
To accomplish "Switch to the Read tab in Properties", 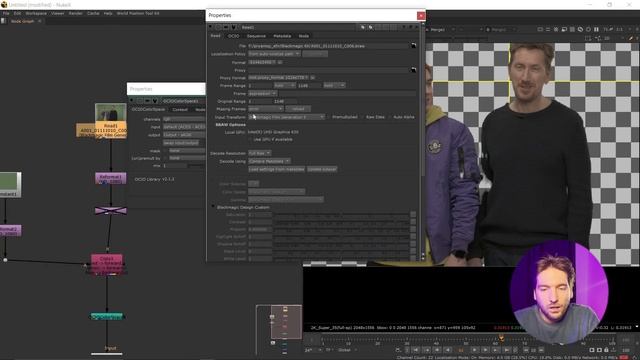I will (216, 36).
